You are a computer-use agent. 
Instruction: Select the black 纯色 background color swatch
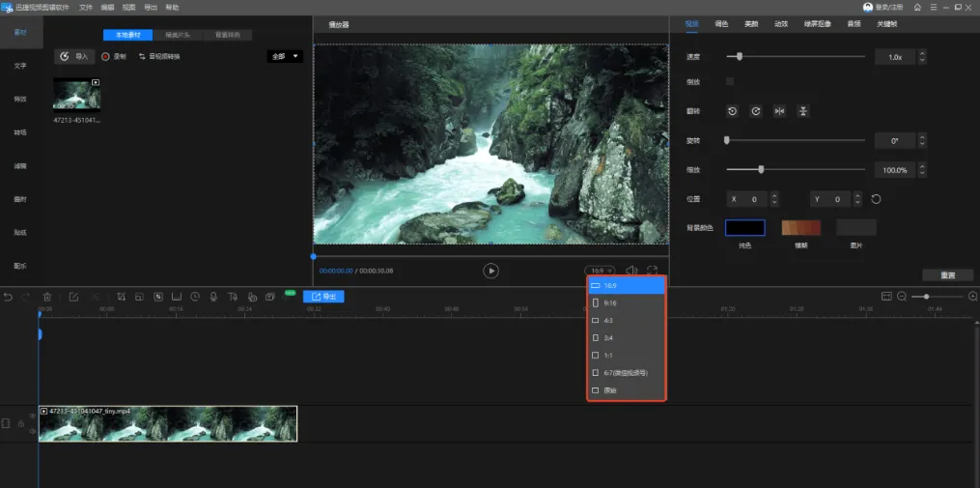744,228
